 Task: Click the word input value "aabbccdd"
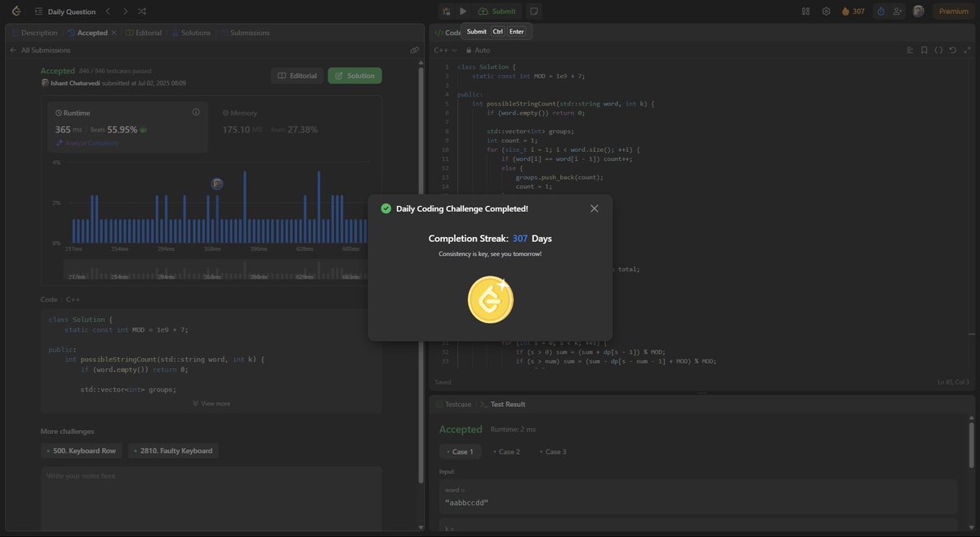click(467, 502)
